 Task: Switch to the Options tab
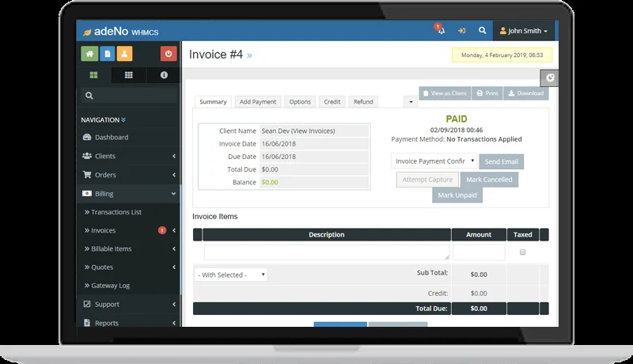300,102
